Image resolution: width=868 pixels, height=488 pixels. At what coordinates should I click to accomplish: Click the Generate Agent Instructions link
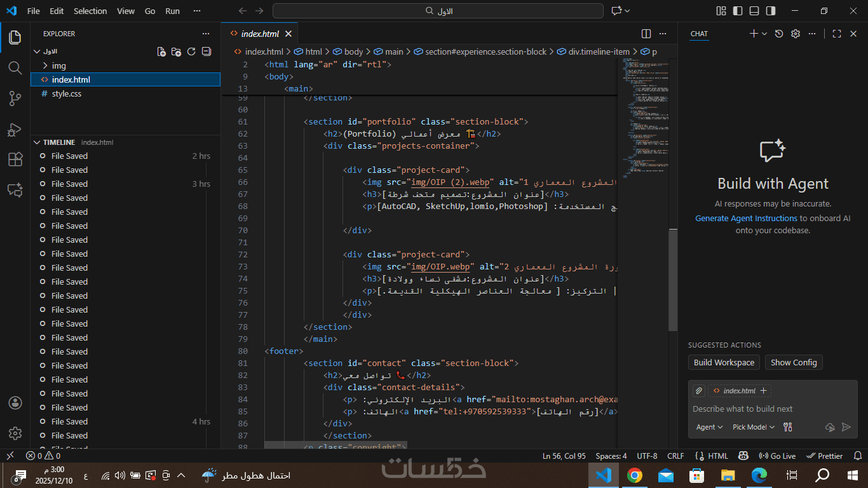(x=746, y=218)
